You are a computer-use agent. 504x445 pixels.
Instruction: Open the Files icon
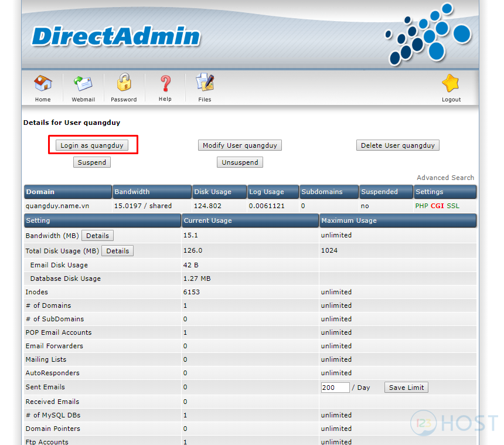[x=205, y=83]
